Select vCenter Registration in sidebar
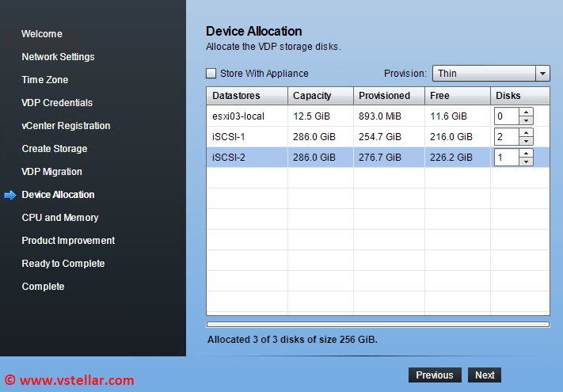This screenshot has width=563, height=392. click(66, 126)
